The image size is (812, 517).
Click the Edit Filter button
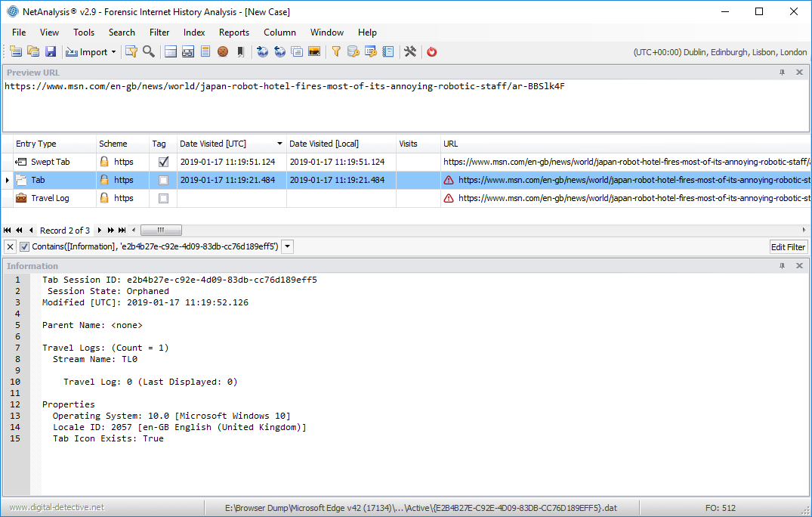788,247
